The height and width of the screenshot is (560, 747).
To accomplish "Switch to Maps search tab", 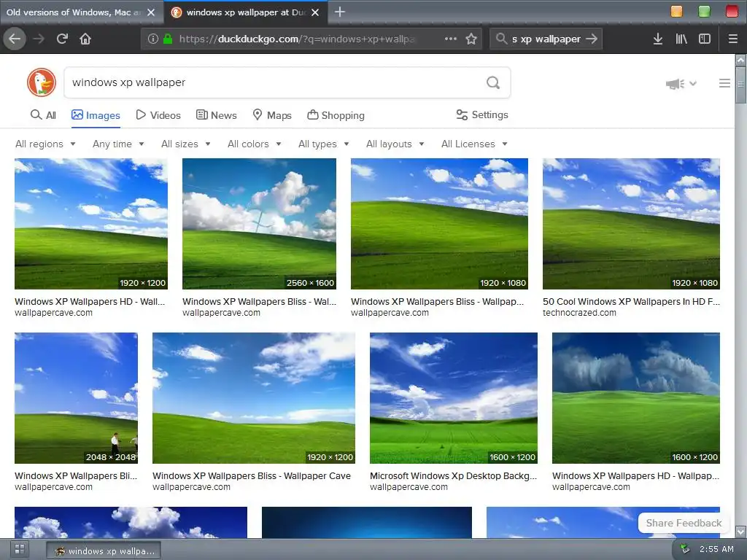I will click(271, 114).
